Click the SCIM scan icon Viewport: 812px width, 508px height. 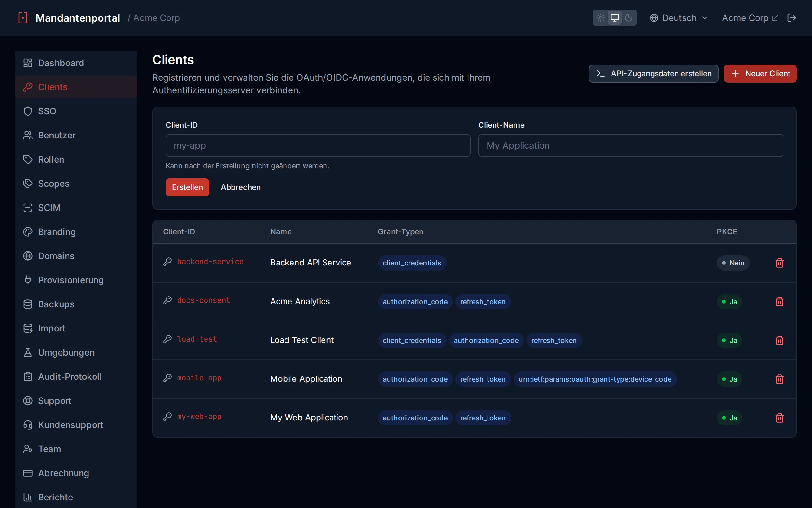point(28,208)
